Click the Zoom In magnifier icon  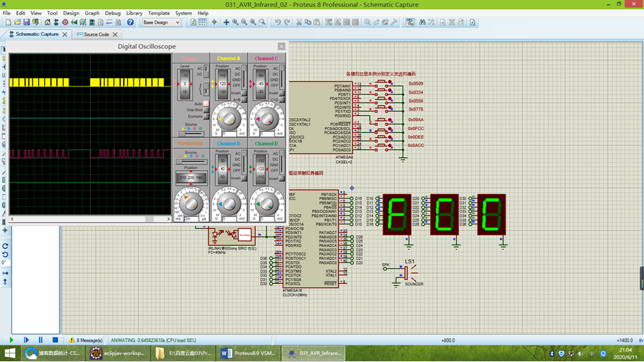pyautogui.click(x=235, y=23)
